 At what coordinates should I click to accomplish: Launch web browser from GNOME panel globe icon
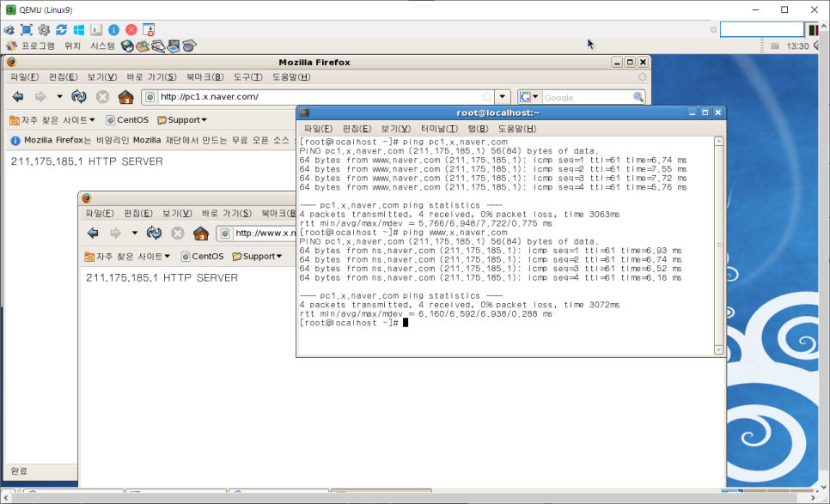coord(127,46)
